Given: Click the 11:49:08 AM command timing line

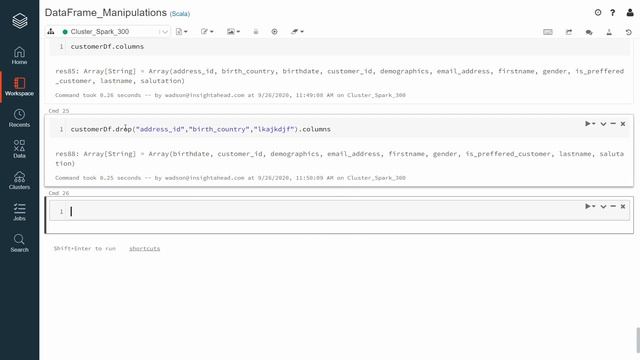Looking at the screenshot, I should click(x=230, y=95).
